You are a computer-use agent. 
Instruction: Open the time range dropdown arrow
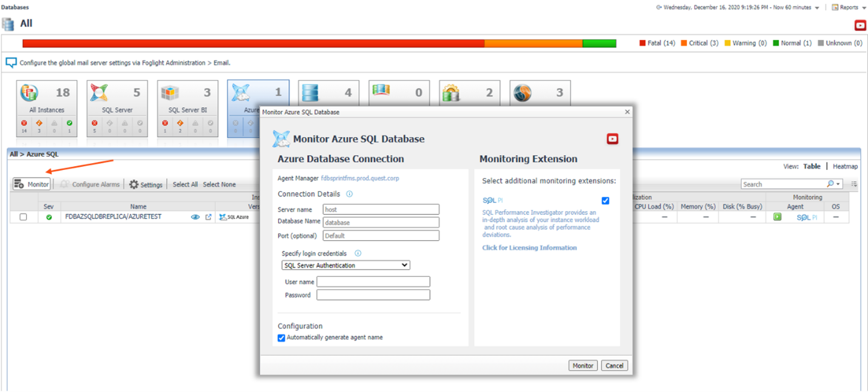(817, 8)
